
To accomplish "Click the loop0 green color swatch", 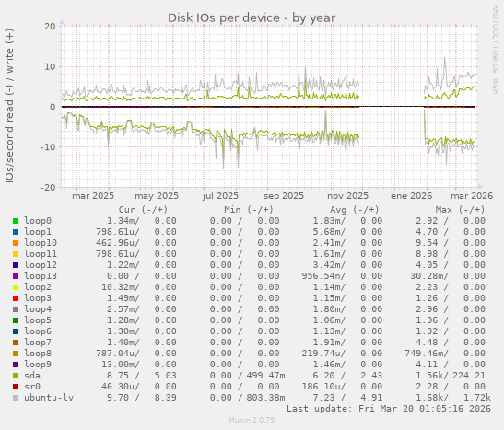I will 16,221.
